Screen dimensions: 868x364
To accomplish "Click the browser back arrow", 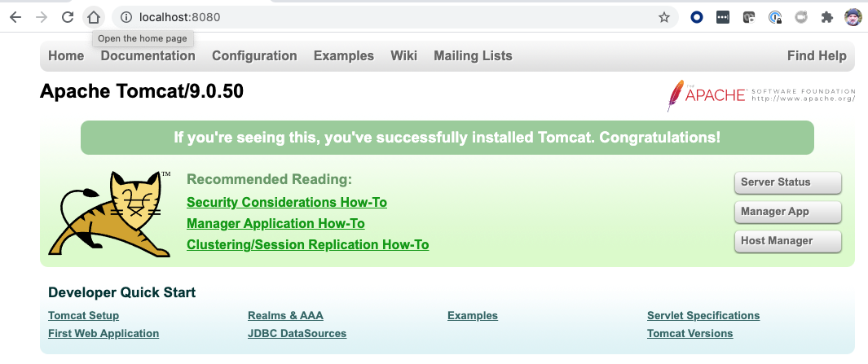I will [x=15, y=17].
